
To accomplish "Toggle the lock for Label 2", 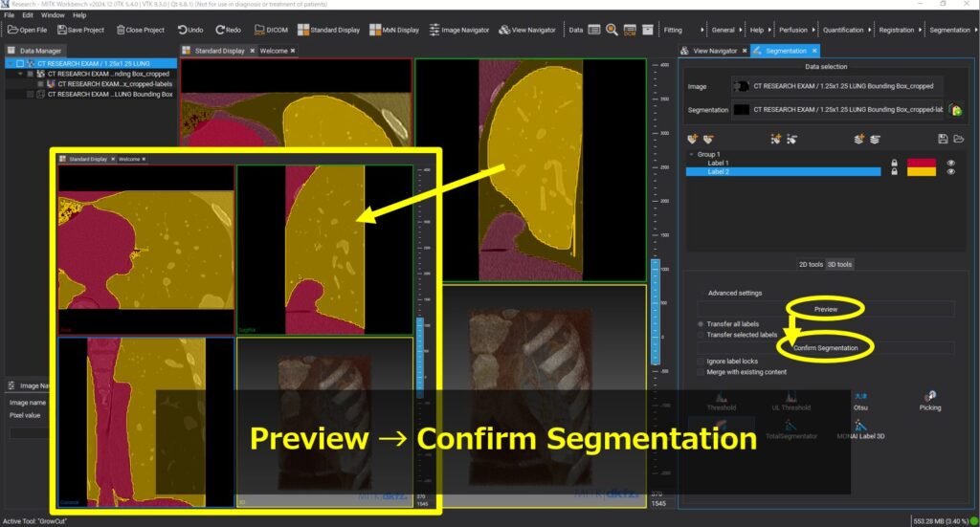I will point(895,172).
